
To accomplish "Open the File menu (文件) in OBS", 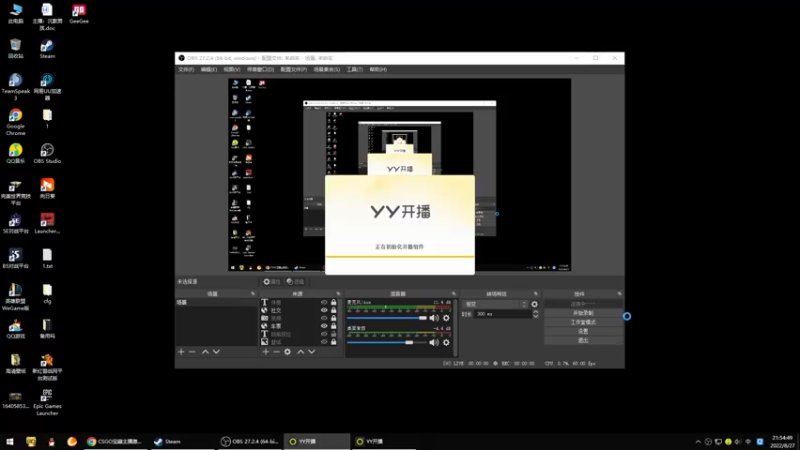I will (186, 69).
